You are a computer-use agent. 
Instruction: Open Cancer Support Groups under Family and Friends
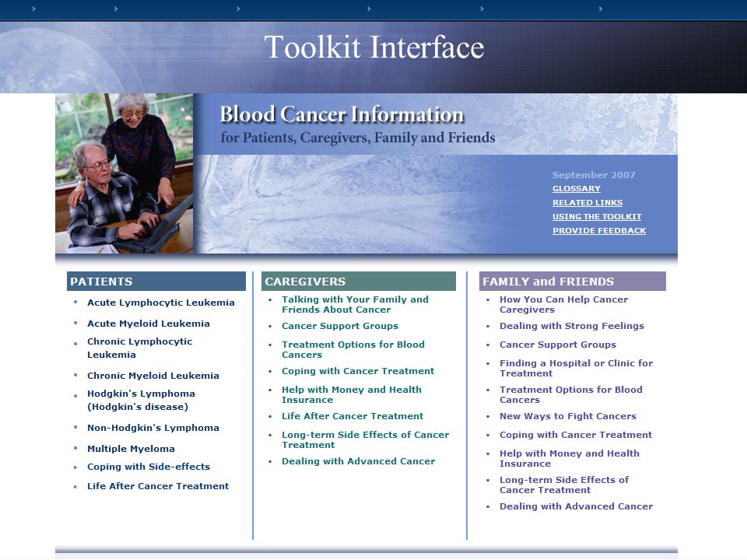(x=557, y=345)
